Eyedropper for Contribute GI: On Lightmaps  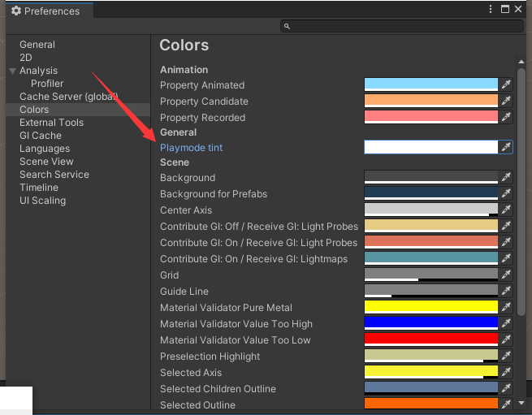(506, 258)
